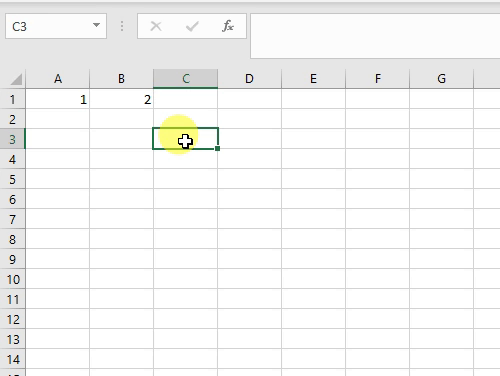
Task: Select row 1 header
Action: coord(13,99)
